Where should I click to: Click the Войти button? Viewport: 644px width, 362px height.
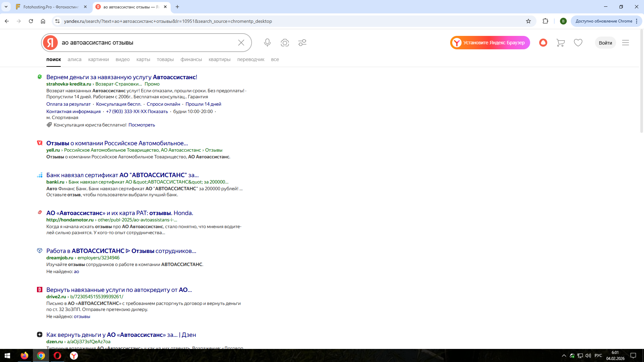pyautogui.click(x=605, y=43)
